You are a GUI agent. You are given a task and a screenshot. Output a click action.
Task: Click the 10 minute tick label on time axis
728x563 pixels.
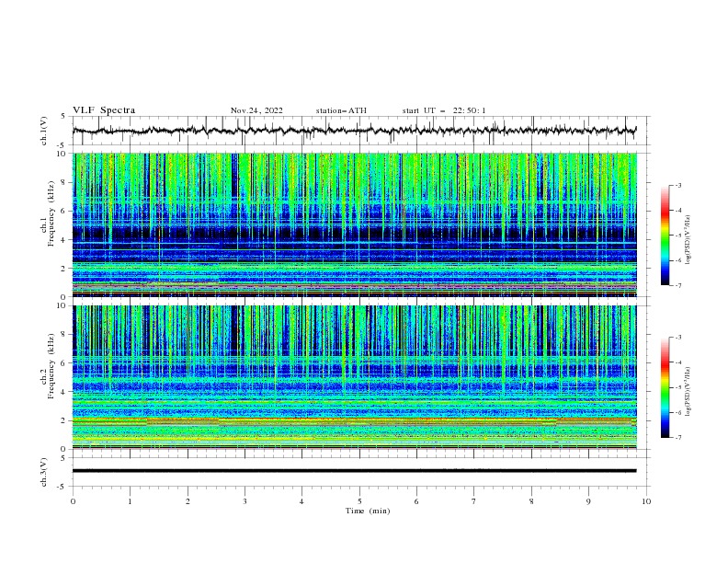tap(646, 501)
